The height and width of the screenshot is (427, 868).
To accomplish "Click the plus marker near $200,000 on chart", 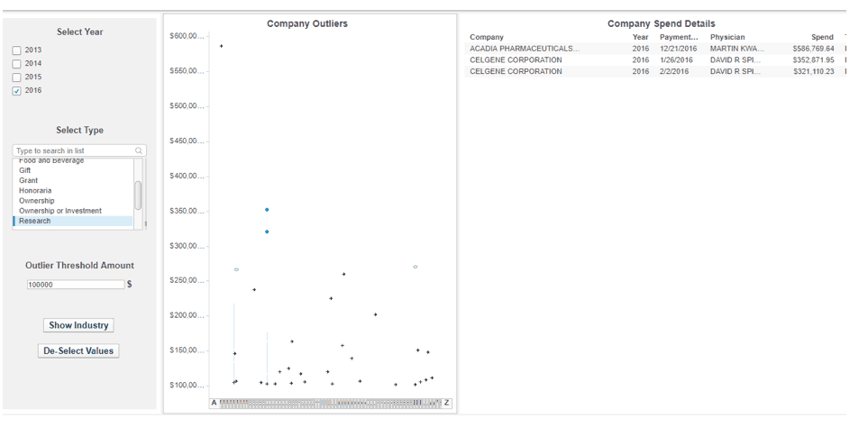I will [x=375, y=314].
